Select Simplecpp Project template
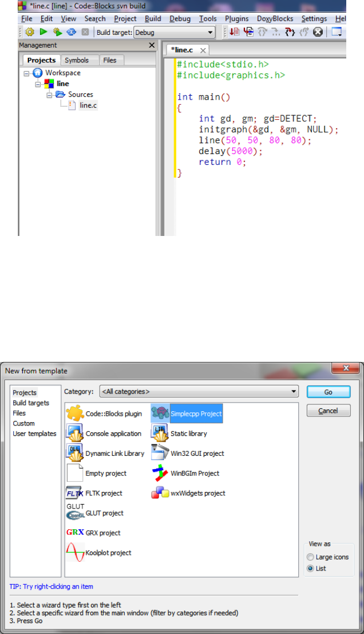Viewport: 364px width, 634px height. pos(187,414)
